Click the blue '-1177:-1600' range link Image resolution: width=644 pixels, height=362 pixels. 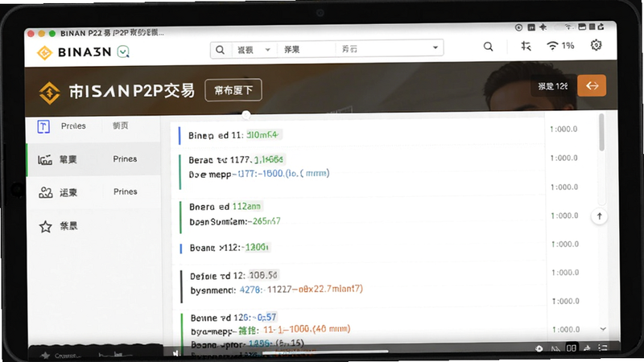click(x=281, y=174)
